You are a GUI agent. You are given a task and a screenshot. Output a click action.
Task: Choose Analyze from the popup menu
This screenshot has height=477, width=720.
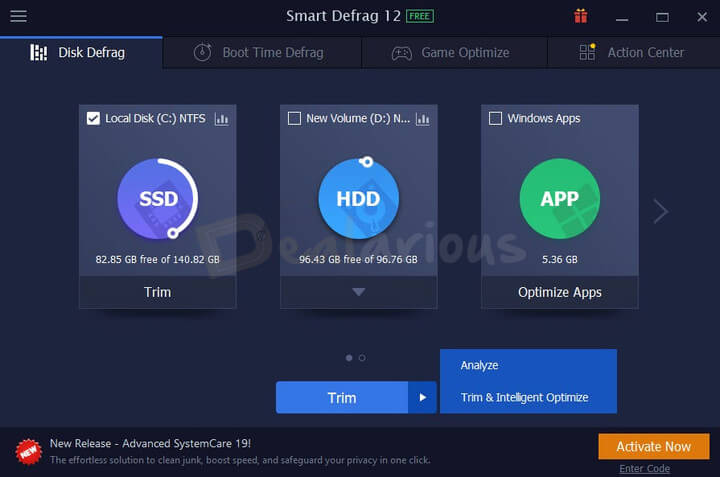pos(528,365)
